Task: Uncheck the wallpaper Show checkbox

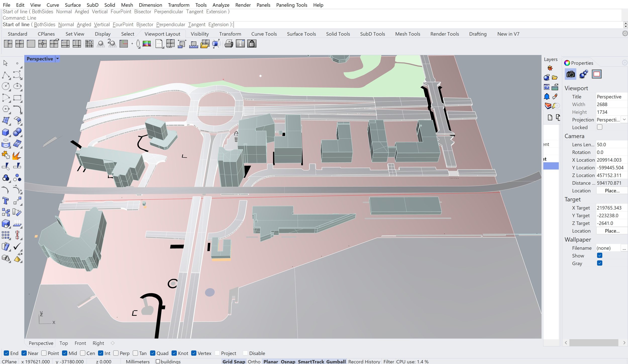Action: pyautogui.click(x=600, y=255)
